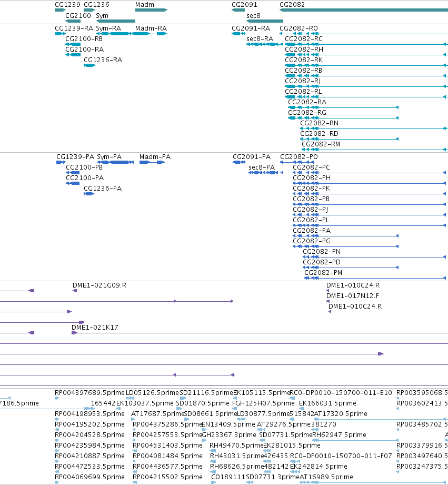Click the CG2100 gene label
The image size is (448, 485).
(78, 15)
